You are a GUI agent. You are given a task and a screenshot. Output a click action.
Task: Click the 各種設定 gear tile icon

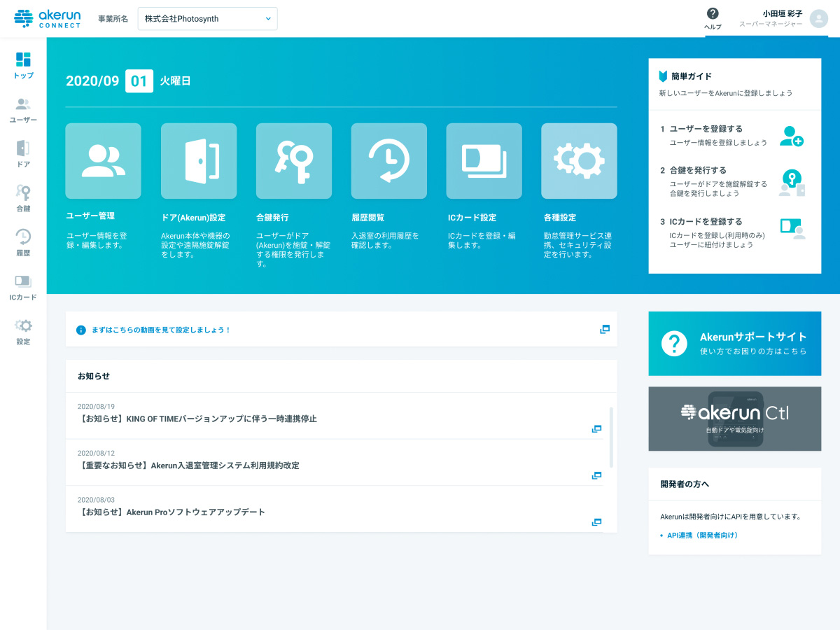click(579, 161)
